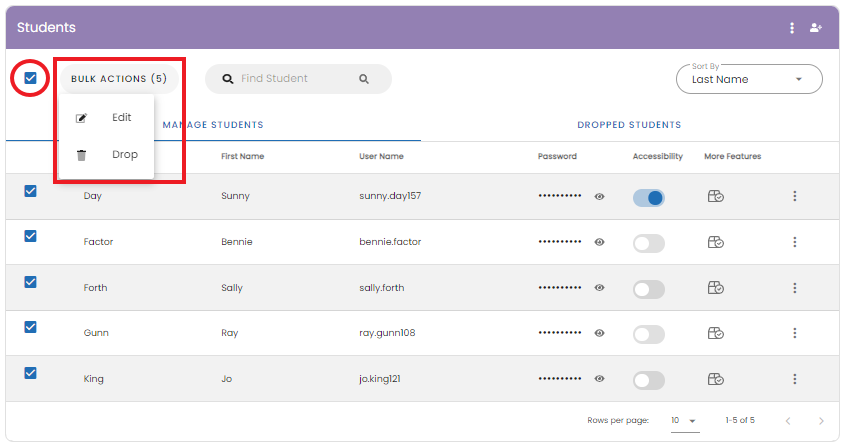Select Drop from the bulk actions menu
844x442 pixels.
[x=124, y=155]
